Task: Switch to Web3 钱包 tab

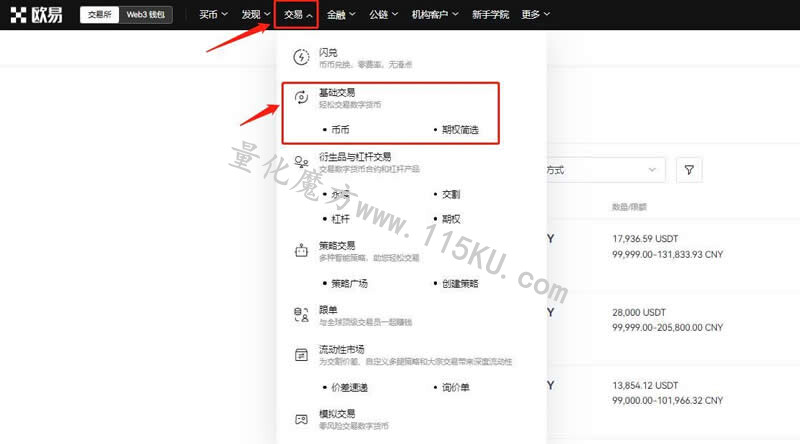Action: pos(145,15)
